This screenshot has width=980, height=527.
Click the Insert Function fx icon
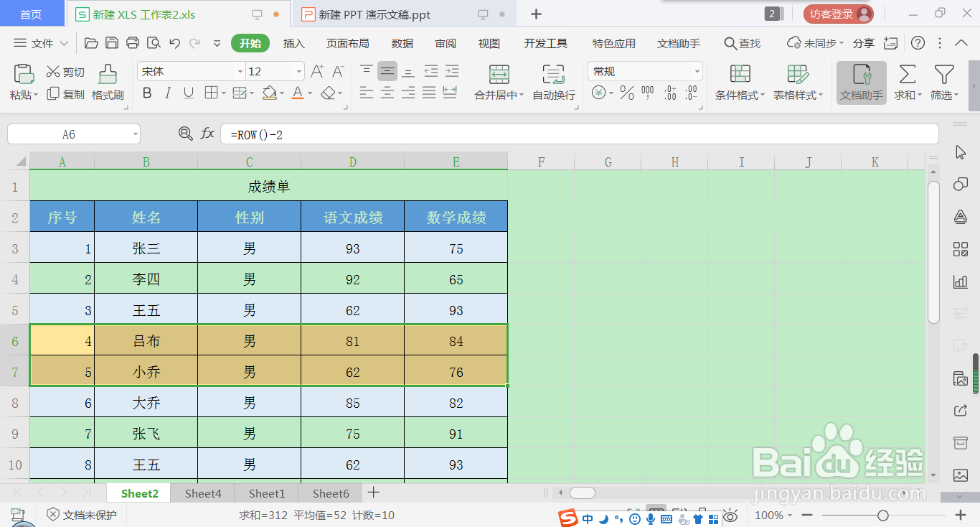pos(208,133)
